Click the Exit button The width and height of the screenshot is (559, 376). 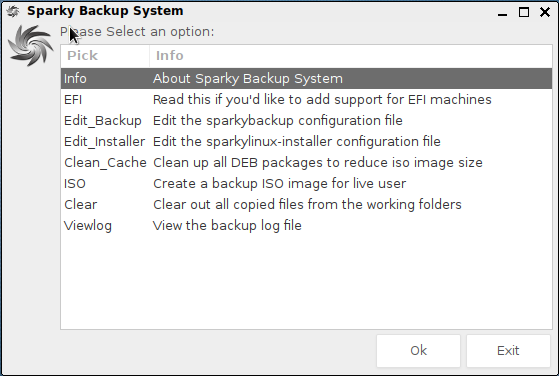pyautogui.click(x=508, y=351)
